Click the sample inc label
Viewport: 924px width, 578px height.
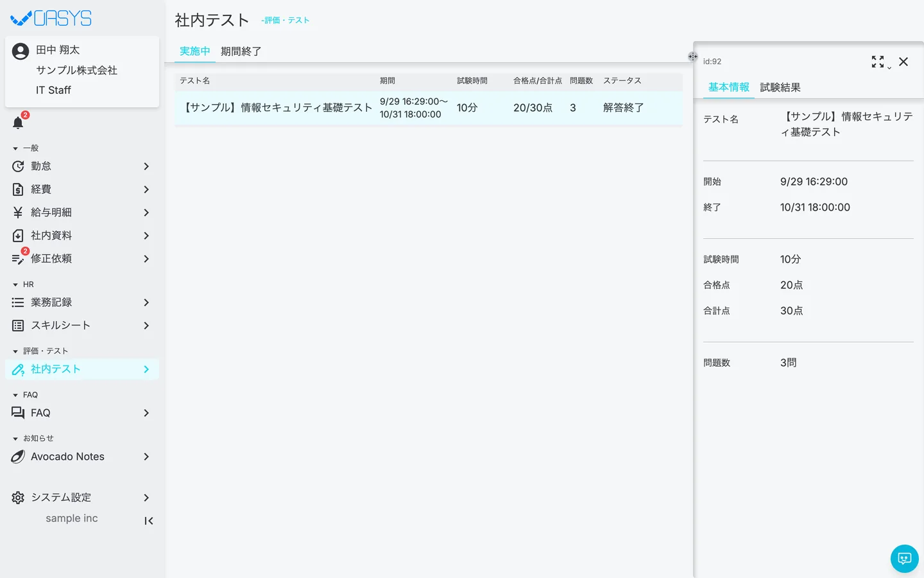pos(72,518)
